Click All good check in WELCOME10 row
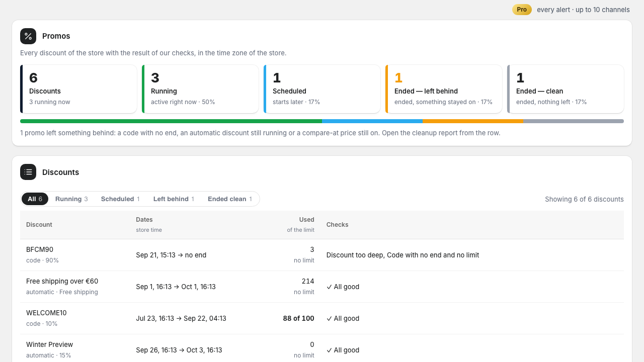 [343, 318]
